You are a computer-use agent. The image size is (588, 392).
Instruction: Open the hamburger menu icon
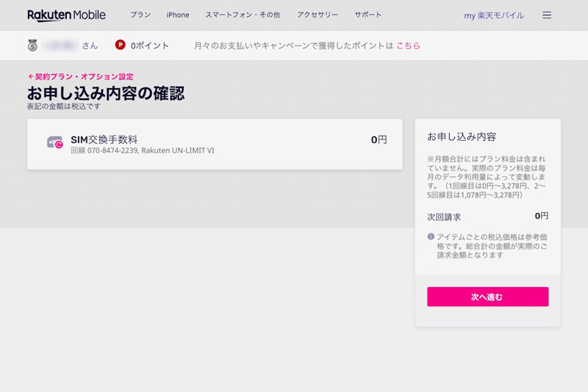547,15
